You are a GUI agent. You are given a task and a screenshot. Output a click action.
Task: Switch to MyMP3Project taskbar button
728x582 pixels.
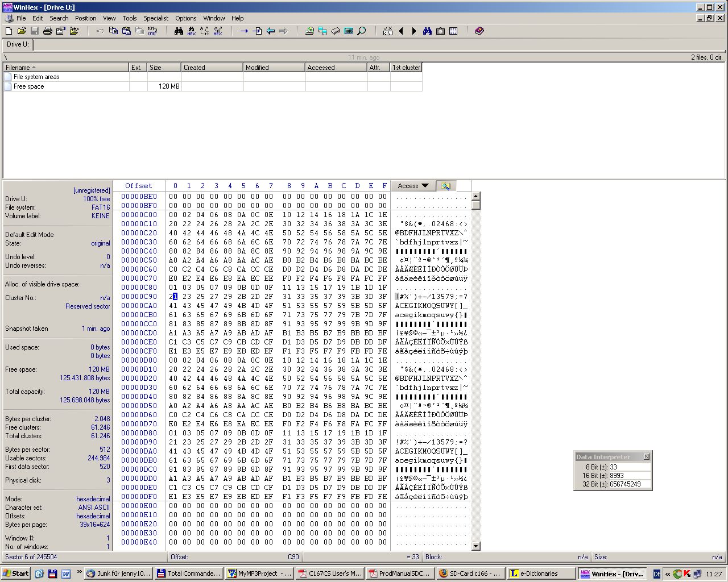pyautogui.click(x=259, y=573)
